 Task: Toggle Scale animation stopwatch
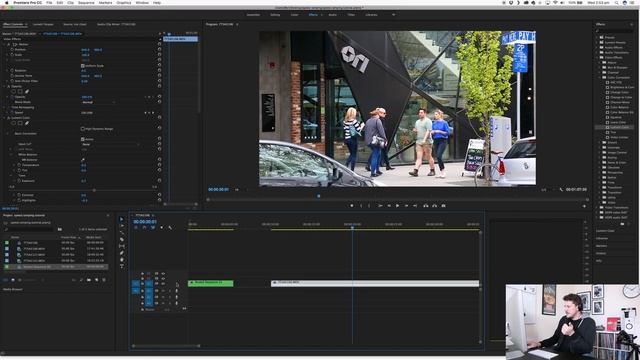pyautogui.click(x=12, y=55)
